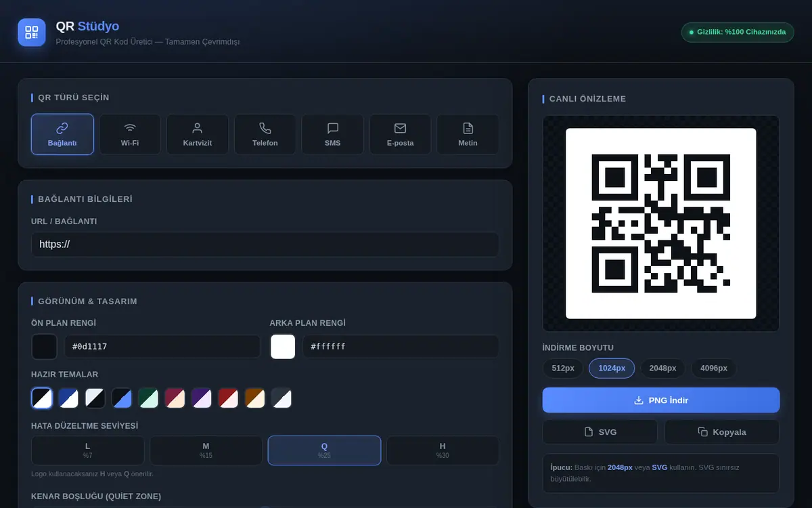Viewport: 812px width, 508px height.
Task: Apply the black and light blue theme
Action: [x=122, y=398]
